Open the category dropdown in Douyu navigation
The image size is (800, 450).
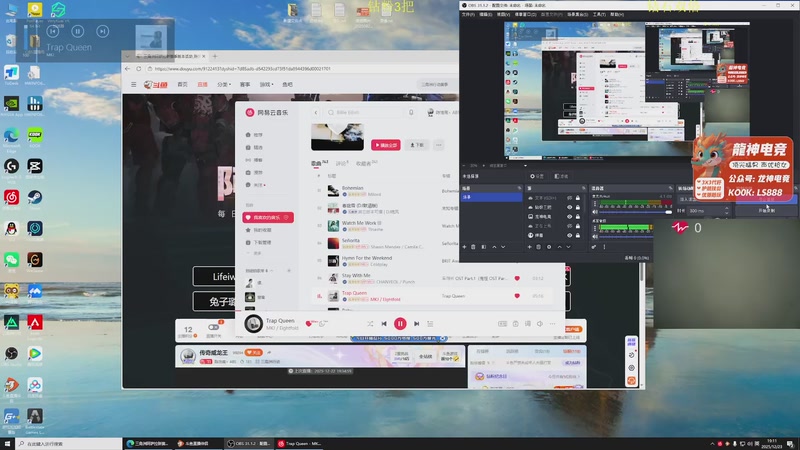pyautogui.click(x=224, y=84)
